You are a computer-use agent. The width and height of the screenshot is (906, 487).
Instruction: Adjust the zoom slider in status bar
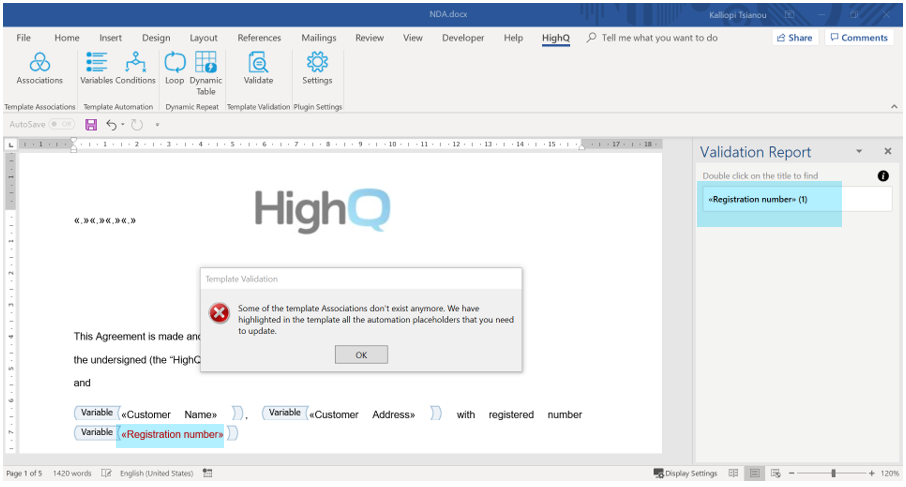[832, 473]
